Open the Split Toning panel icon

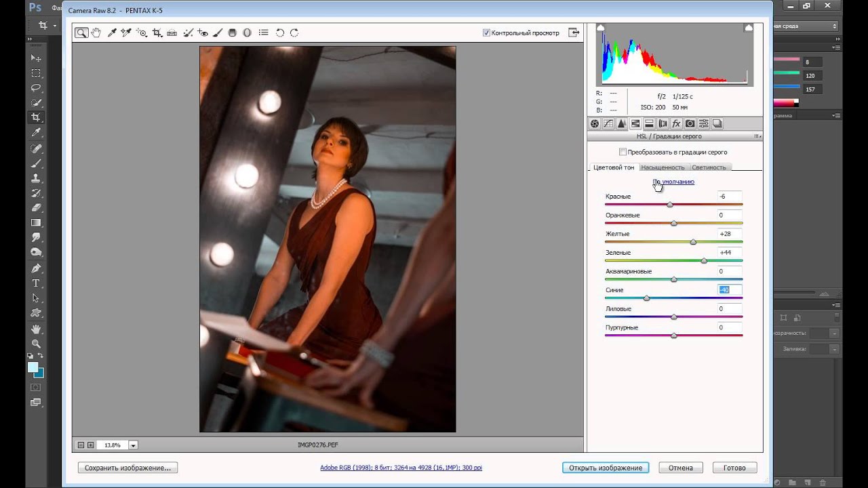(649, 123)
